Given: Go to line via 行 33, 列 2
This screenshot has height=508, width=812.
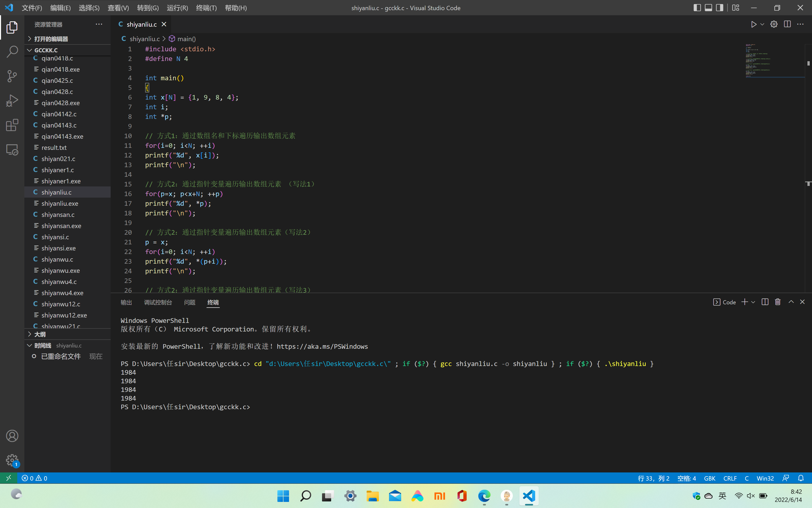Looking at the screenshot, I should pyautogui.click(x=653, y=478).
